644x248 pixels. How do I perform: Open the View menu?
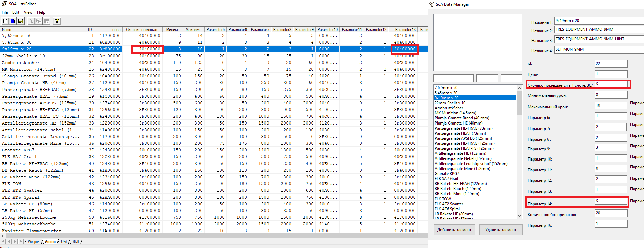coord(28,12)
